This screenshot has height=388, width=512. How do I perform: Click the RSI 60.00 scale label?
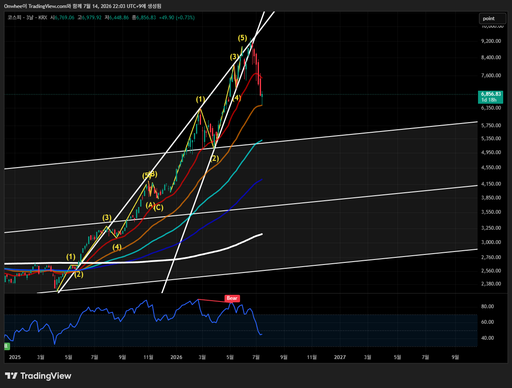coord(487,322)
